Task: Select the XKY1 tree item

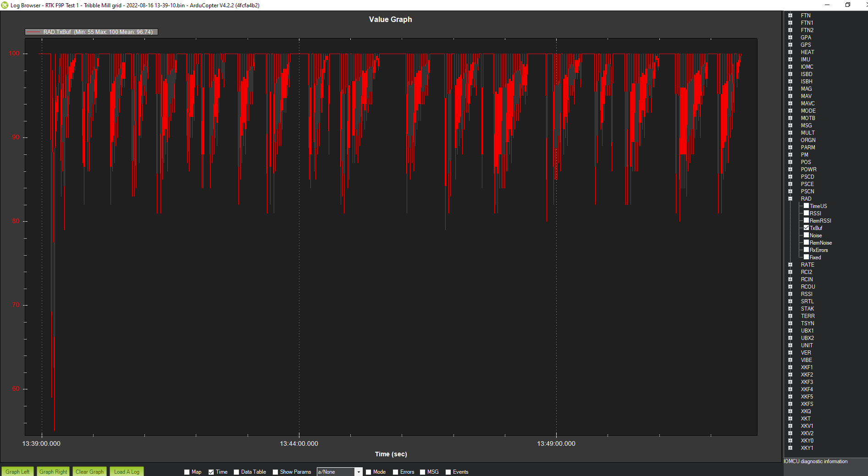Action: pos(807,448)
